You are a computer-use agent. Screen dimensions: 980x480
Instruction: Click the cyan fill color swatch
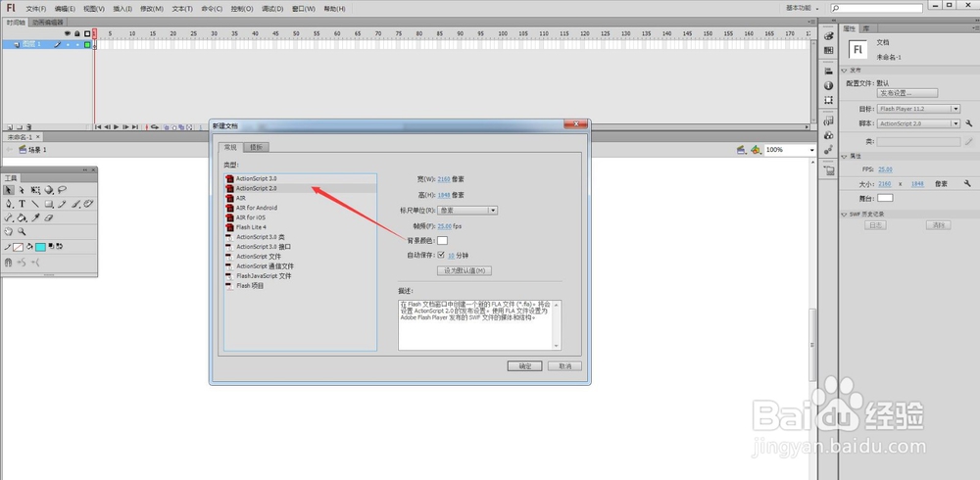(x=40, y=247)
